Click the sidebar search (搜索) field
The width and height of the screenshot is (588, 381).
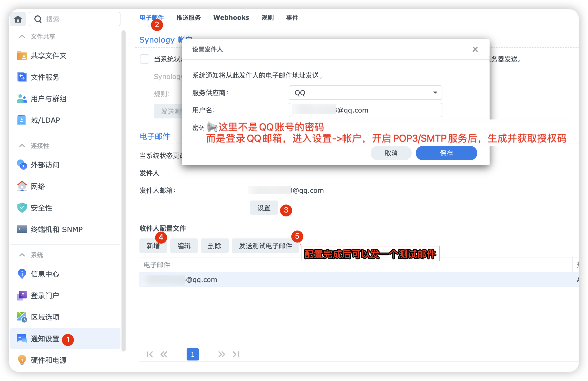(75, 19)
